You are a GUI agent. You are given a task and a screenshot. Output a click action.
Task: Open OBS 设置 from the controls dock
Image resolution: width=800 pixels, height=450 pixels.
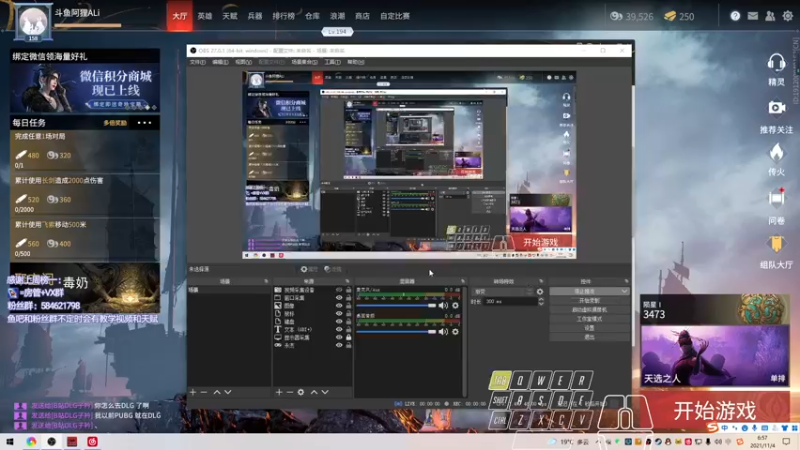(589, 328)
